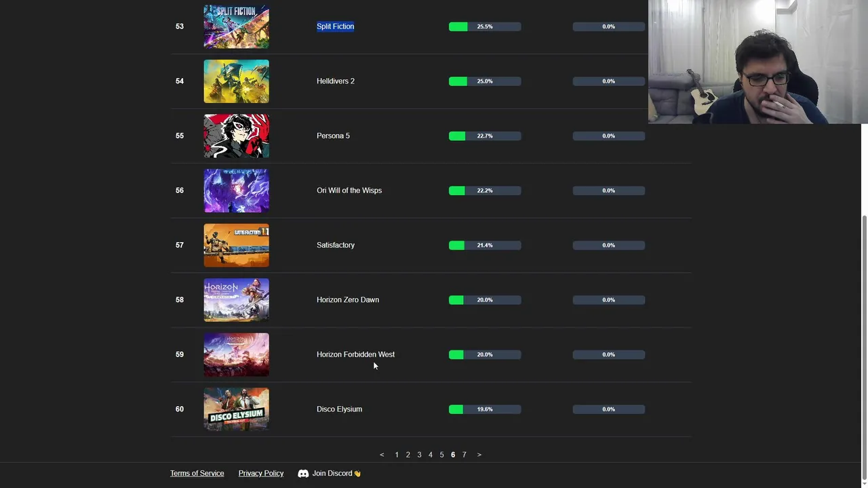Click rank number 57
Image resolution: width=868 pixels, height=488 pixels.
tap(179, 245)
